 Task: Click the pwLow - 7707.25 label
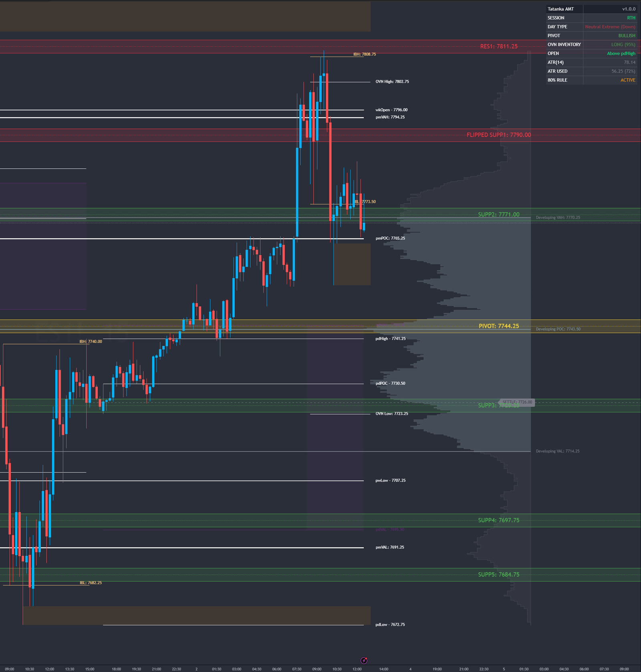click(391, 481)
